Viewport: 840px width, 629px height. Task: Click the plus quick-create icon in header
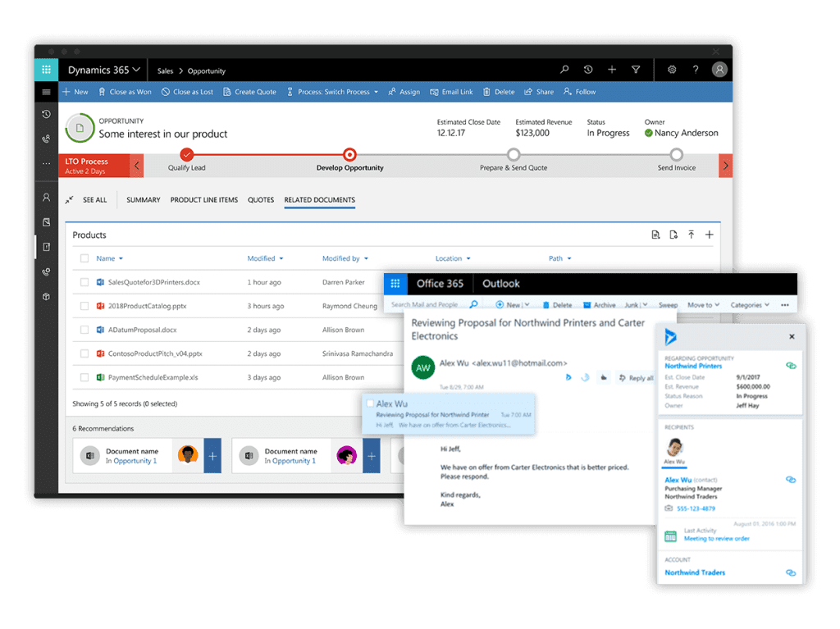(612, 70)
